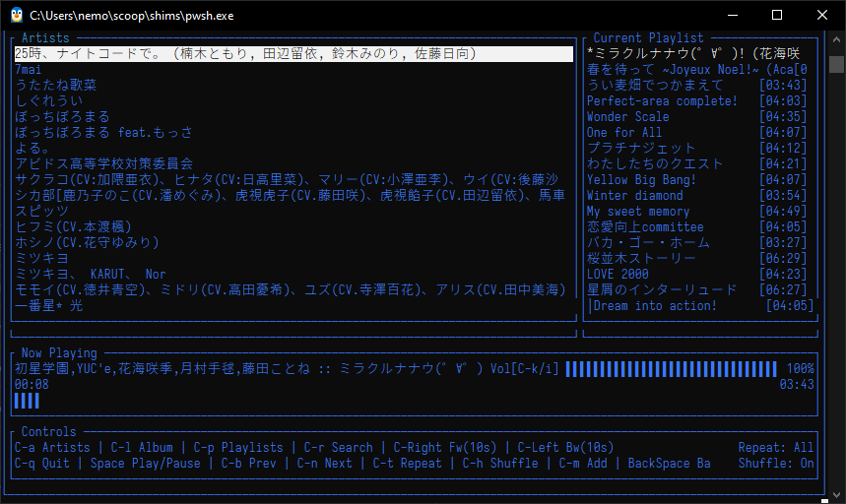Select playing track *ミラクルナナウ in playlist
Screen dimensions: 846x504
point(694,54)
